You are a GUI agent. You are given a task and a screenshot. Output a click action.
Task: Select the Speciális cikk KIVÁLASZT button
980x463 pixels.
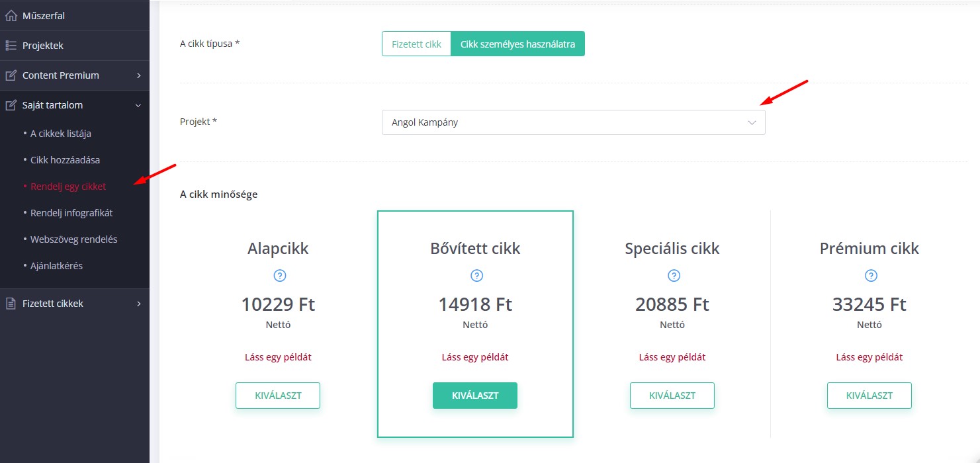672,396
